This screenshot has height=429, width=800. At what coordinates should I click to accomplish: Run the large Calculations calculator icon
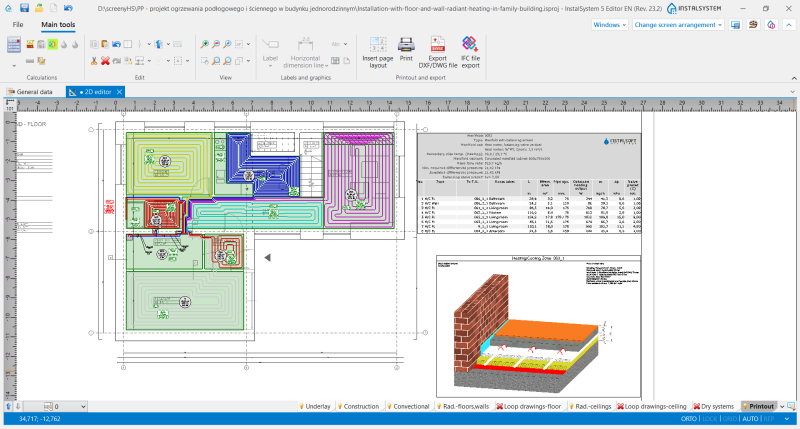coord(14,45)
